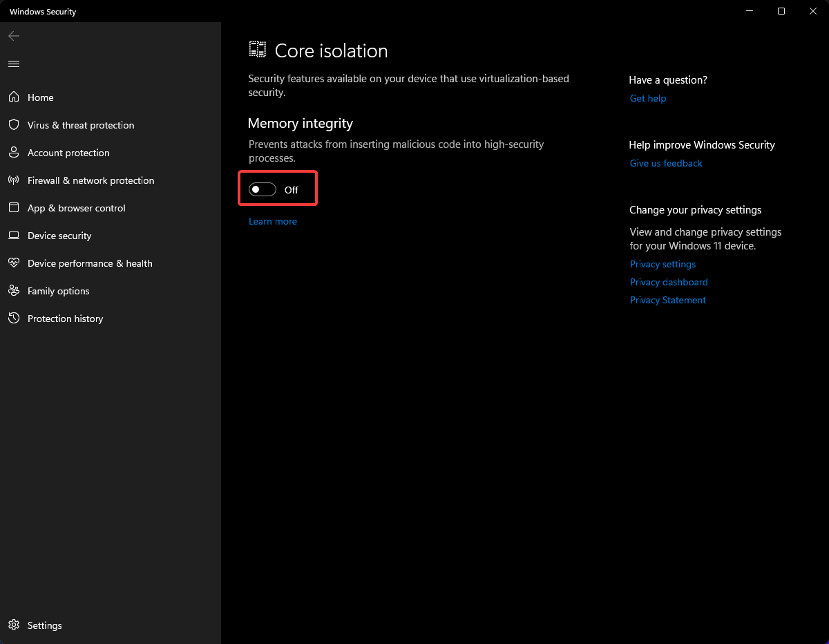Image resolution: width=829 pixels, height=644 pixels.
Task: Click the Account protection person icon
Action: [x=14, y=153]
